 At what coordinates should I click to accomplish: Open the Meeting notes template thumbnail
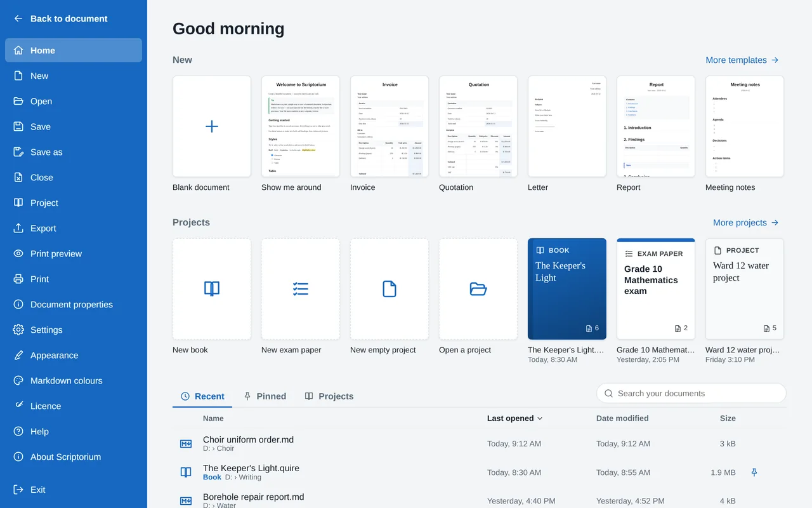745,126
